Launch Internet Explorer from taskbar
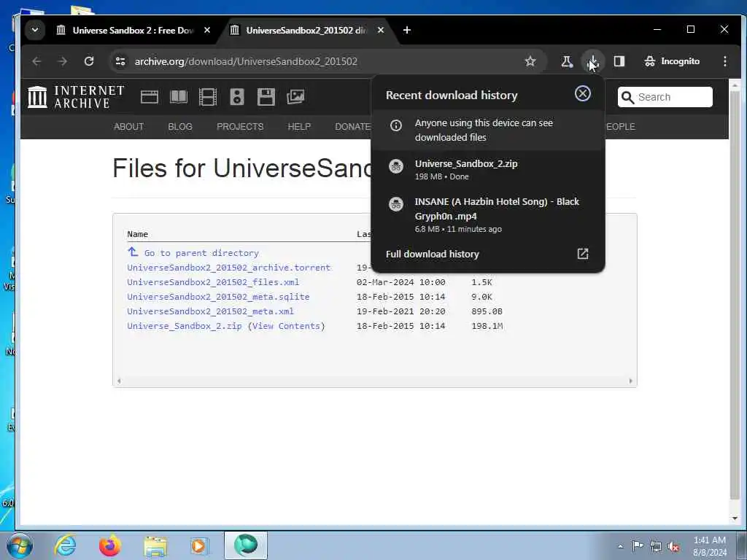Image resolution: width=747 pixels, height=560 pixels. tap(65, 545)
